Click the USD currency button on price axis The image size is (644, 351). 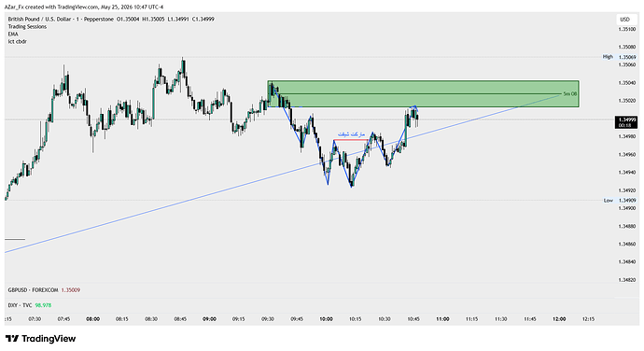tap(624, 20)
